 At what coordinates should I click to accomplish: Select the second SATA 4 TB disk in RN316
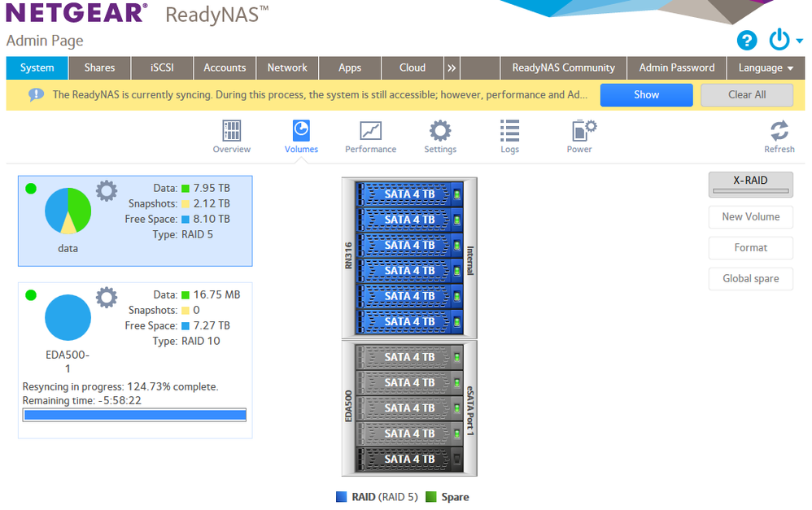coord(409,220)
